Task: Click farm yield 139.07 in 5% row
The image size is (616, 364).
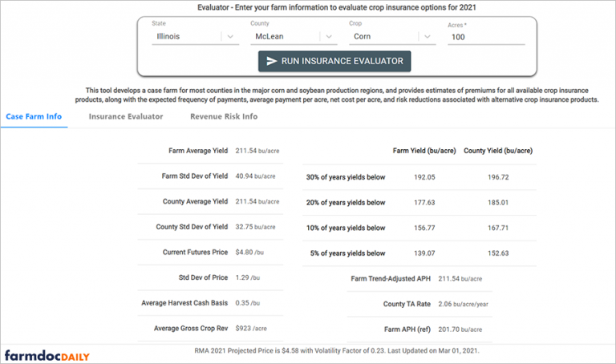Action: [424, 253]
